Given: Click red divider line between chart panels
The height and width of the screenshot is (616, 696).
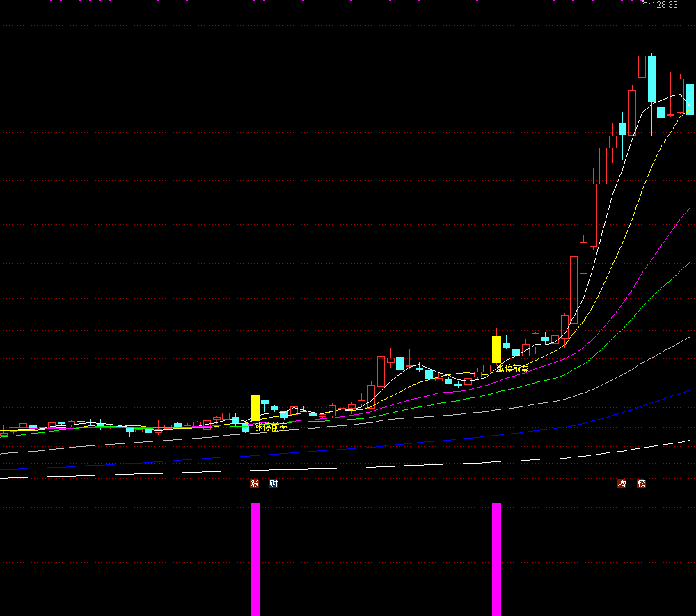Looking at the screenshot, I should [348, 489].
